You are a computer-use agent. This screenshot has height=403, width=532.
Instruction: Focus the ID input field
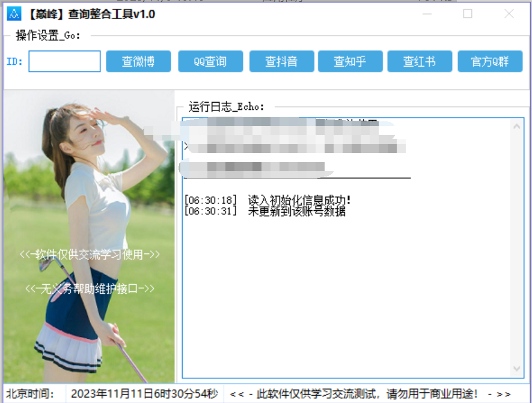[x=64, y=61]
